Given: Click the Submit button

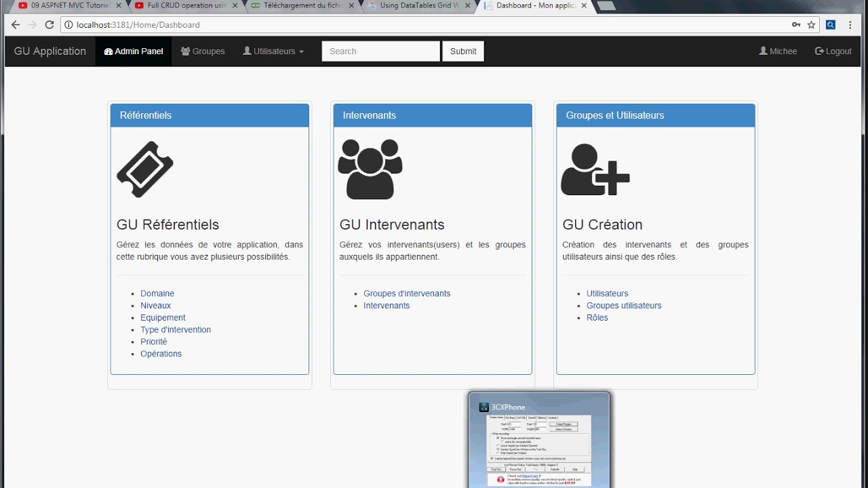Looking at the screenshot, I should [463, 52].
